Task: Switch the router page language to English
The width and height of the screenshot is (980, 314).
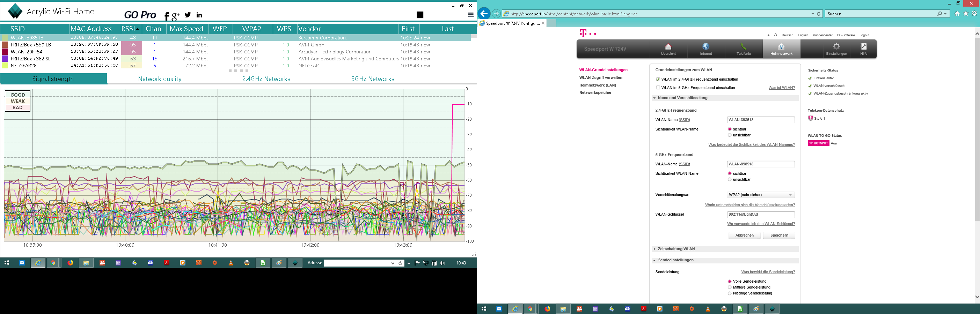Action: [803, 35]
